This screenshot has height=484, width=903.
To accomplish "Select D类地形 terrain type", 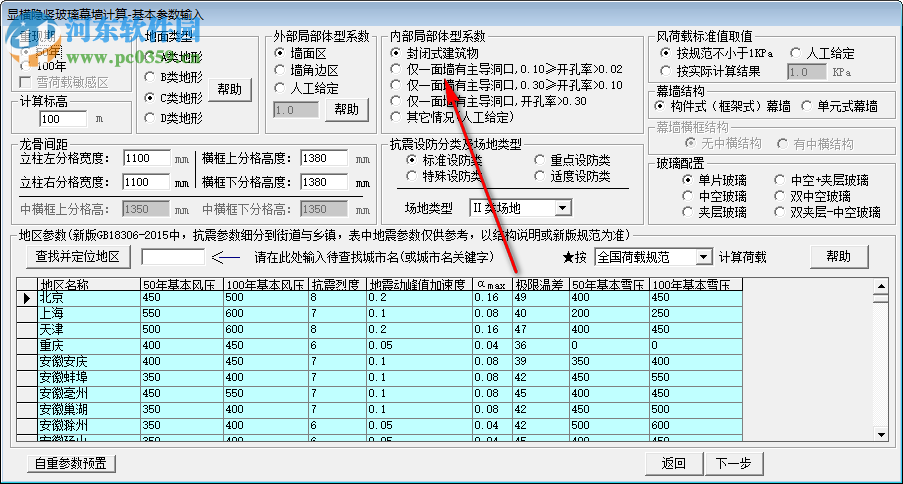I will [x=173, y=118].
